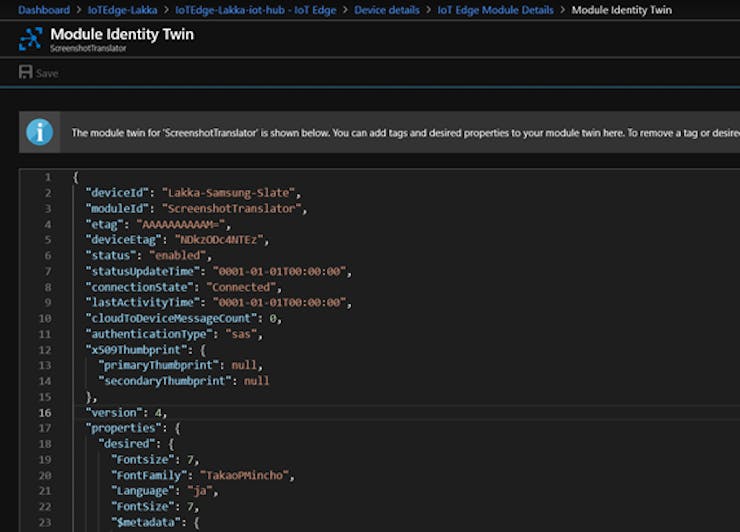Navigate to Device details breadcrumb
The image size is (740, 532).
pyautogui.click(x=387, y=10)
